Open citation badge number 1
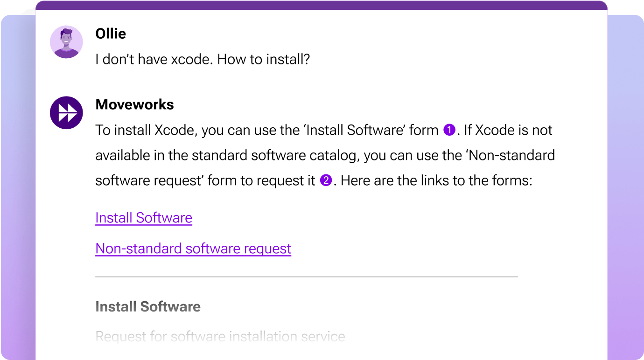The height and width of the screenshot is (360, 644). pyautogui.click(x=449, y=130)
